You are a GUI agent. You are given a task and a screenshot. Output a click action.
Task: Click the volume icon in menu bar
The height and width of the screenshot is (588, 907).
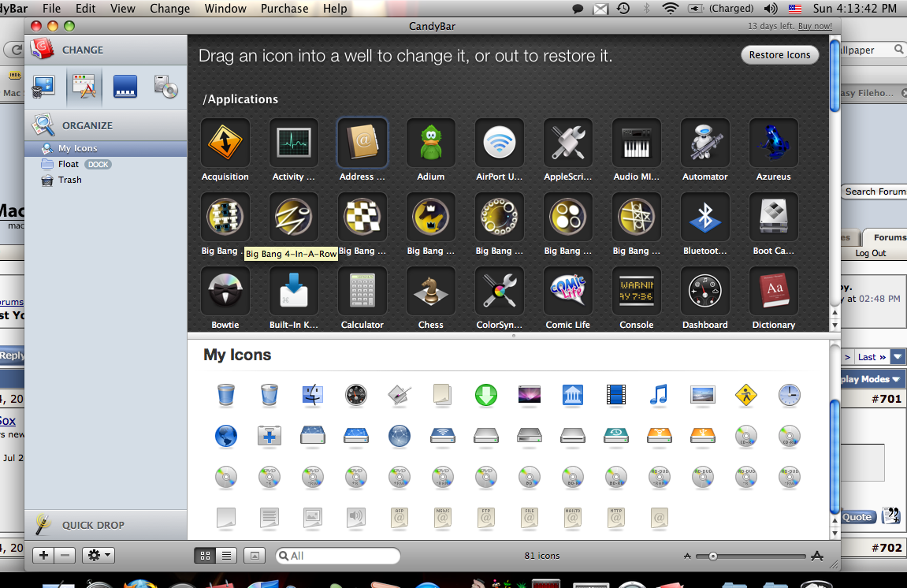pyautogui.click(x=771, y=9)
